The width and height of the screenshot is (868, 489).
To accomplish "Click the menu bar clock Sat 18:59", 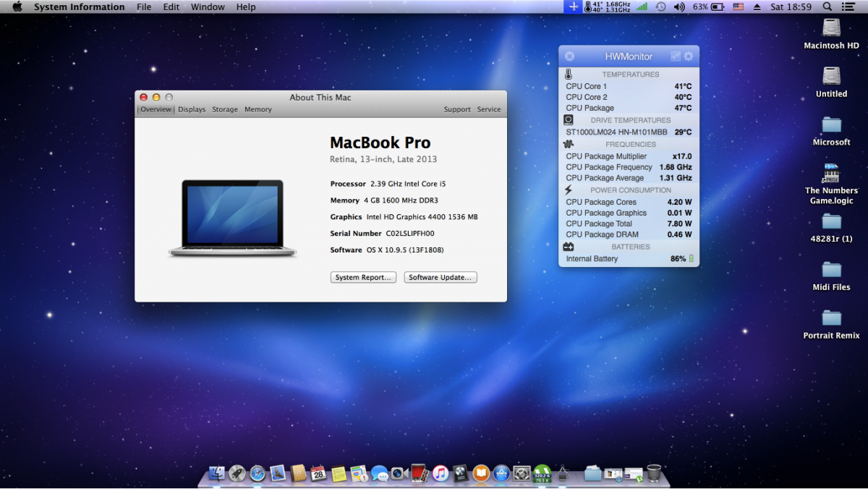I will point(791,7).
